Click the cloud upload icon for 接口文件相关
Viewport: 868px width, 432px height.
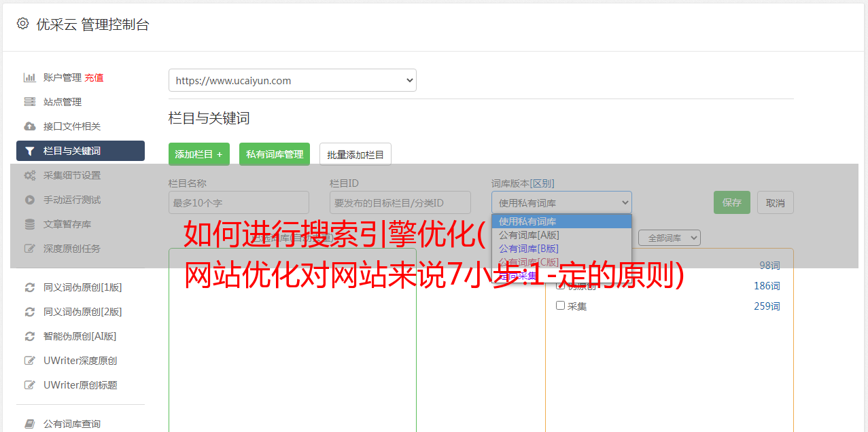29,126
